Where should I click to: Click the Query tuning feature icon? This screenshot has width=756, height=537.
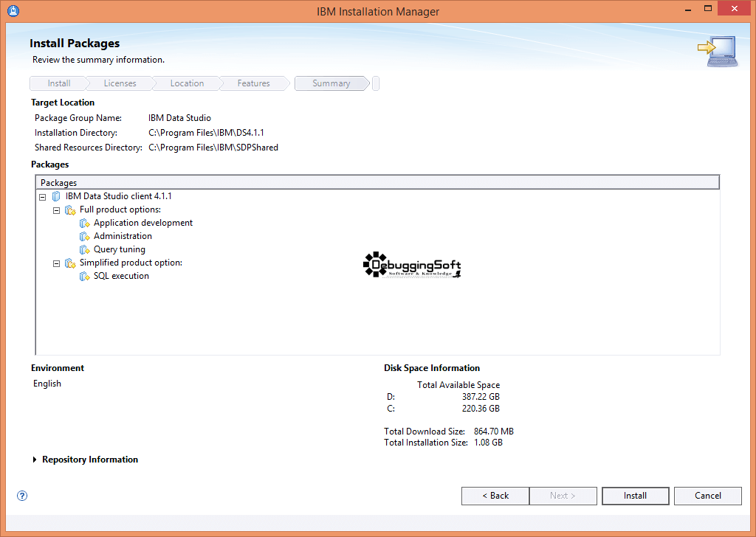[x=84, y=250]
